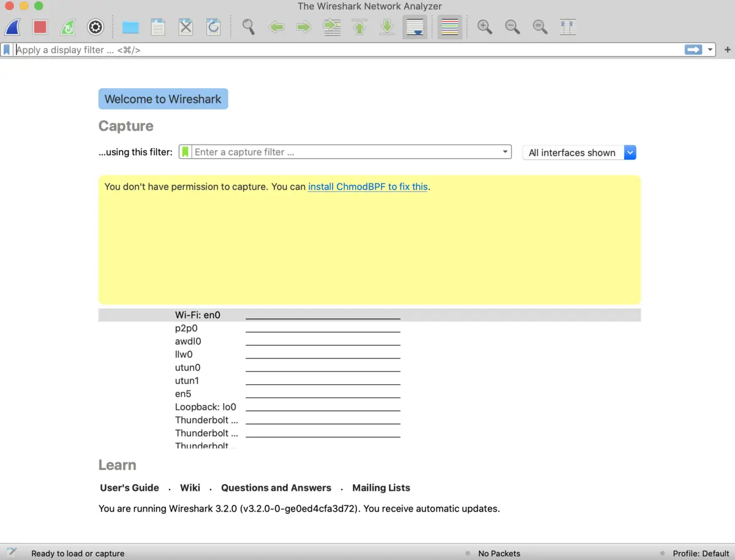Add display filter button plus icon
Screen dimensions: 735x560
point(728,50)
